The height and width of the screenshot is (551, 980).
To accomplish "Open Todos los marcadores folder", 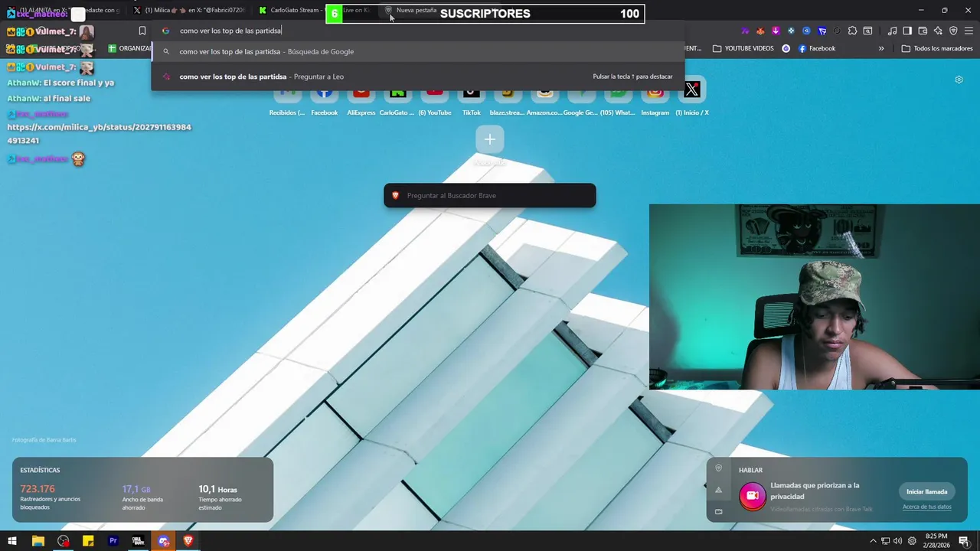I will (x=937, y=48).
